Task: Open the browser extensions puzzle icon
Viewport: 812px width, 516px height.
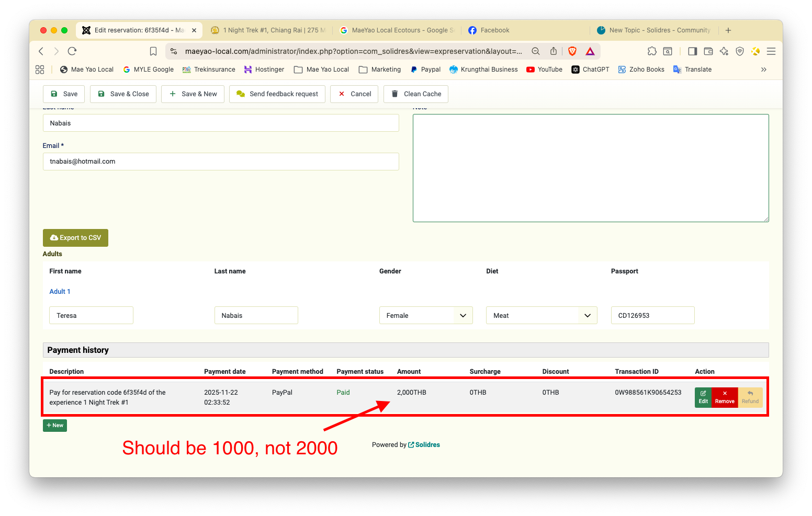Action: pos(652,51)
